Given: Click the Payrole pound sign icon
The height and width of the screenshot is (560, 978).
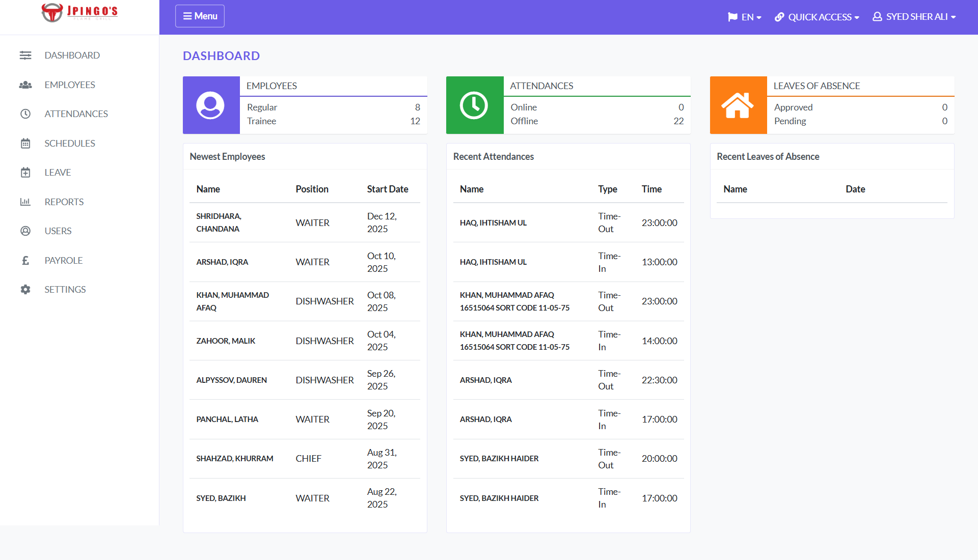Looking at the screenshot, I should point(25,261).
